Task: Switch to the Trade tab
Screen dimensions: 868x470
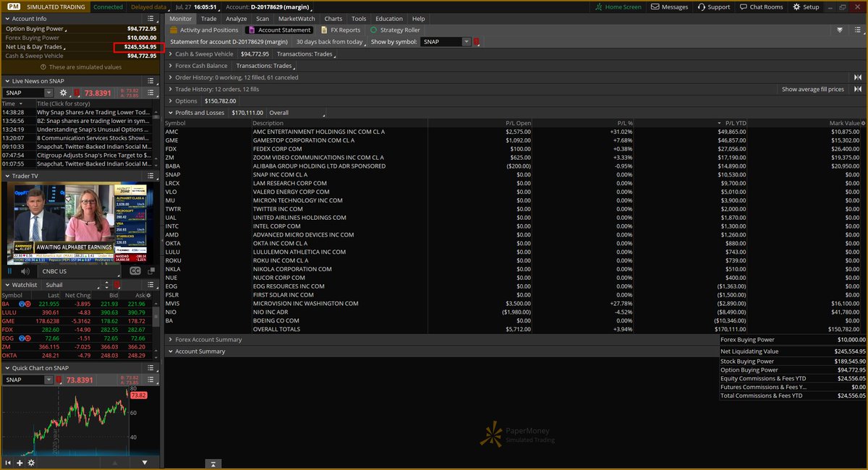Action: pyautogui.click(x=208, y=19)
